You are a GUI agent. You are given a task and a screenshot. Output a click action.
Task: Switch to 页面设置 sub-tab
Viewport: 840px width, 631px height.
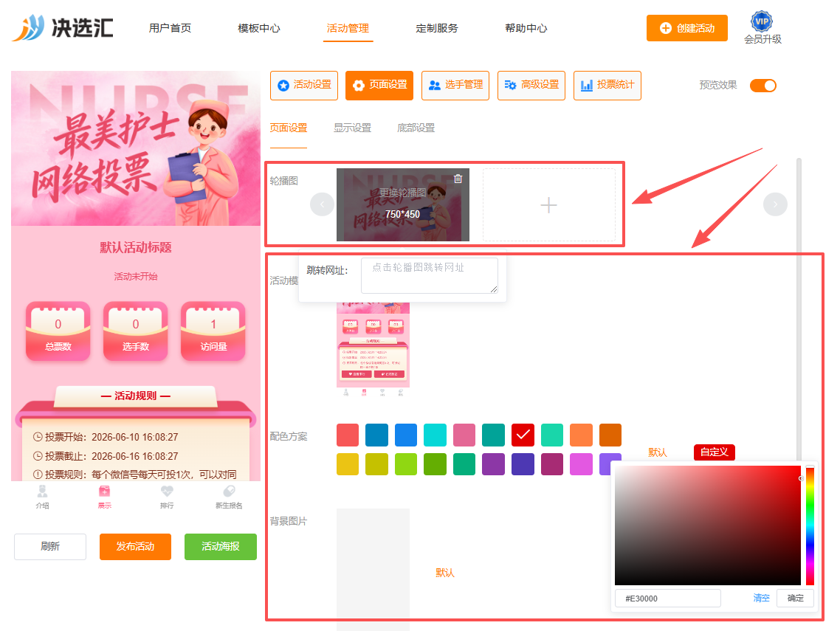coord(288,128)
